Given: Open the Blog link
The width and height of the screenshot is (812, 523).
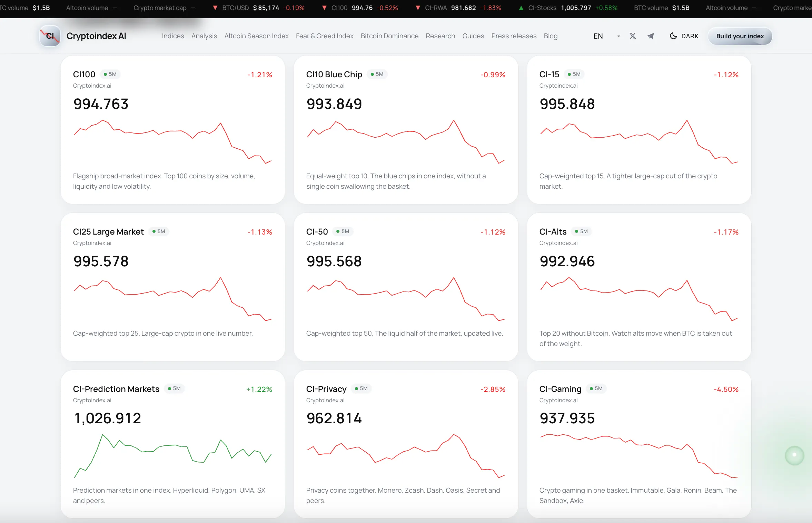Looking at the screenshot, I should (551, 36).
